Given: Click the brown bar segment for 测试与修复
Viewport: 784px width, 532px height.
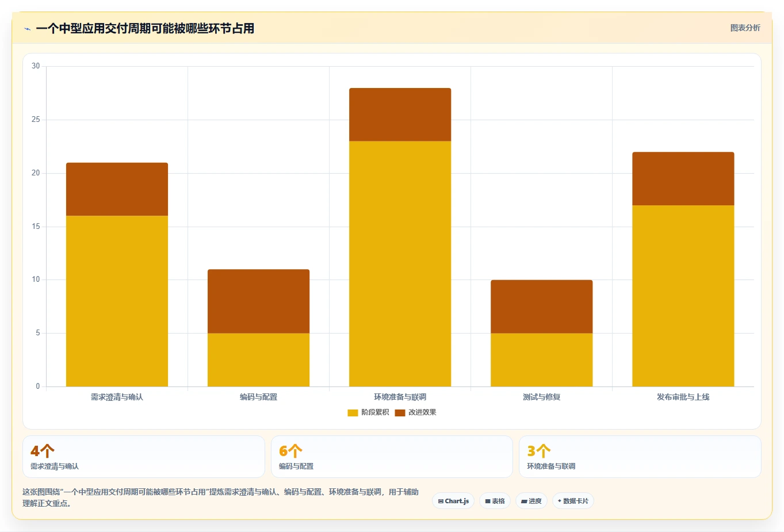Looking at the screenshot, I should pyautogui.click(x=541, y=307).
